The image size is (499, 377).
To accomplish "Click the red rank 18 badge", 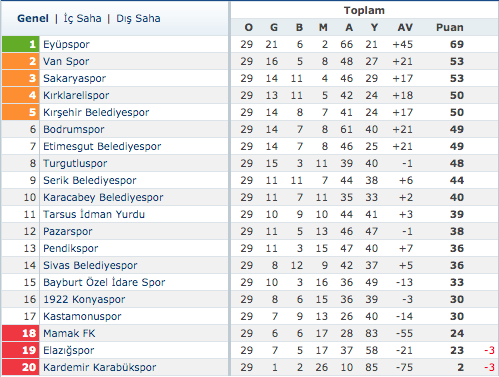I will pyautogui.click(x=21, y=333).
